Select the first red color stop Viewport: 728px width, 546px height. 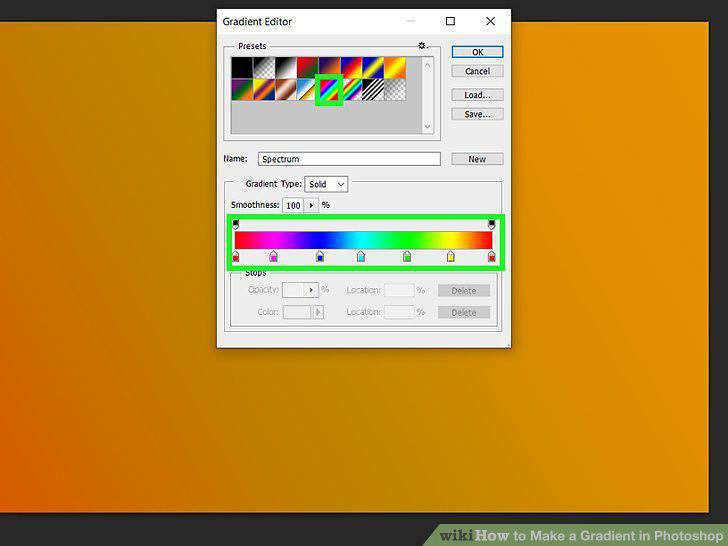pyautogui.click(x=235, y=256)
